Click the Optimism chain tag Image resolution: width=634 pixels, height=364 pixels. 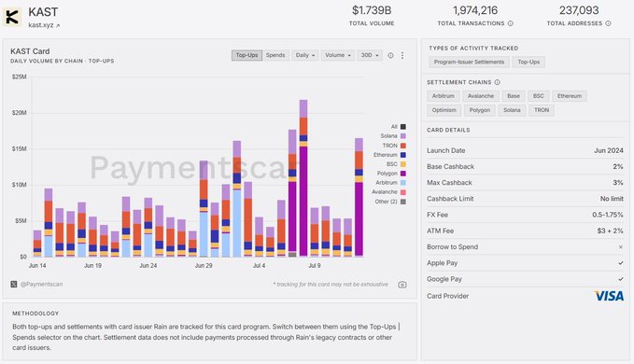coord(444,110)
